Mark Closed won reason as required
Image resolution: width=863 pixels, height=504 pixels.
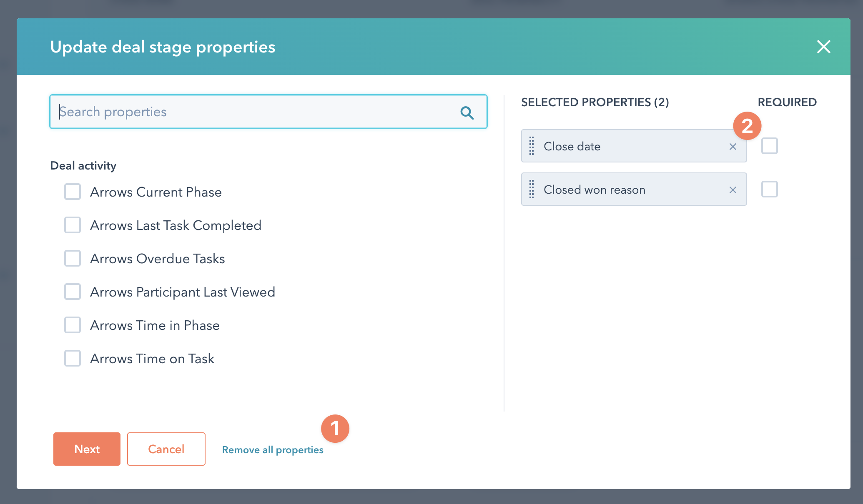[x=769, y=190]
